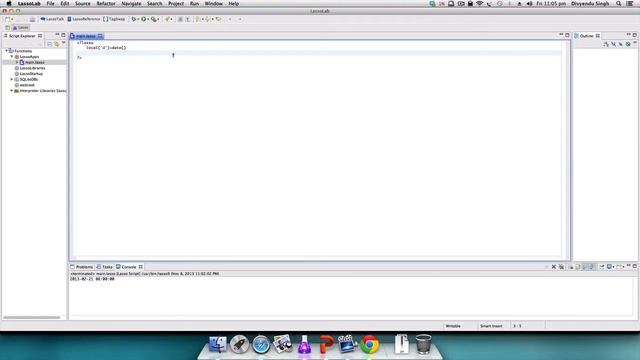640x360 pixels.
Task: Open the Run menu
Action: click(x=194, y=4)
